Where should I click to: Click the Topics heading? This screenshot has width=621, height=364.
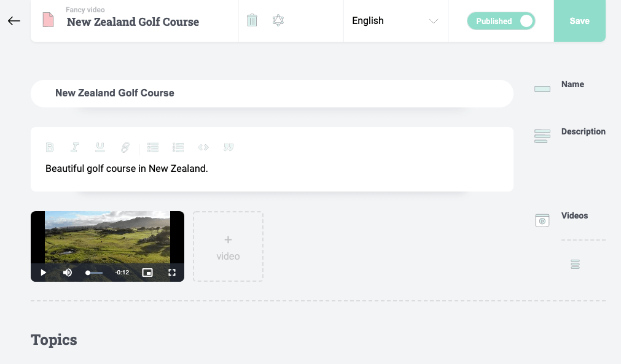pyautogui.click(x=54, y=340)
